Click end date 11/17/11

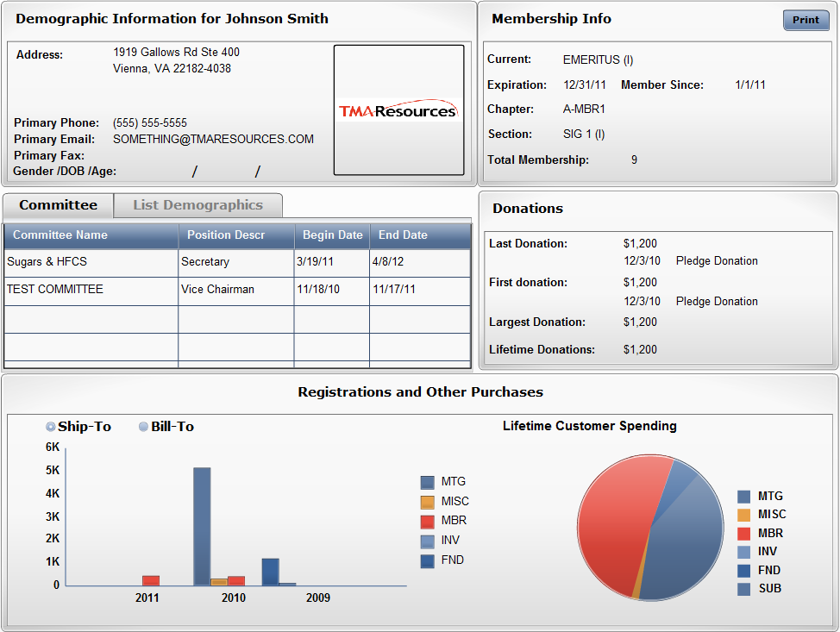(394, 289)
